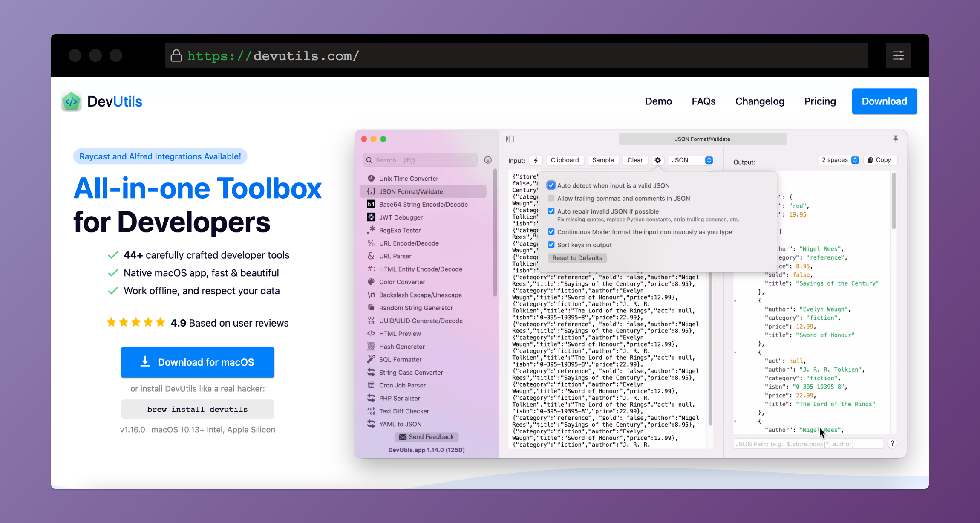This screenshot has width=980, height=523.
Task: Click the RegExp Tester asterisk icon
Action: [x=371, y=230]
